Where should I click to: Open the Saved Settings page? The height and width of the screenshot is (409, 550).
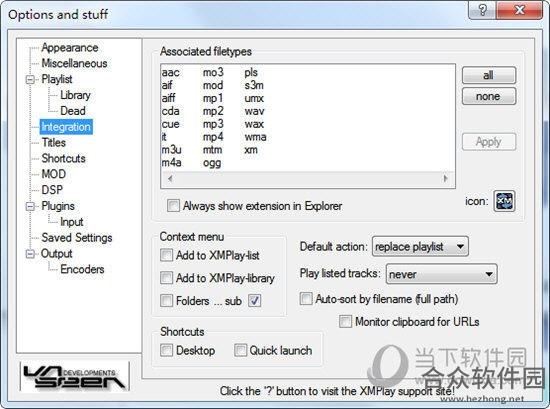pos(77,237)
